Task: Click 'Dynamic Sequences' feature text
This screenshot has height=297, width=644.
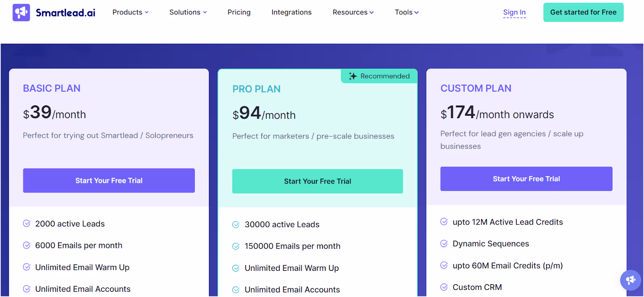Action: [x=491, y=244]
